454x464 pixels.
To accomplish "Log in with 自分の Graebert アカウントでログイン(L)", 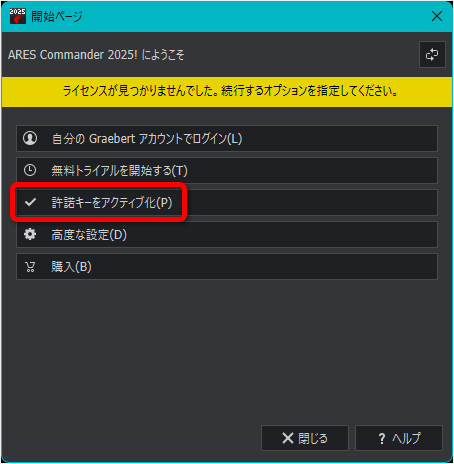I will [227, 138].
